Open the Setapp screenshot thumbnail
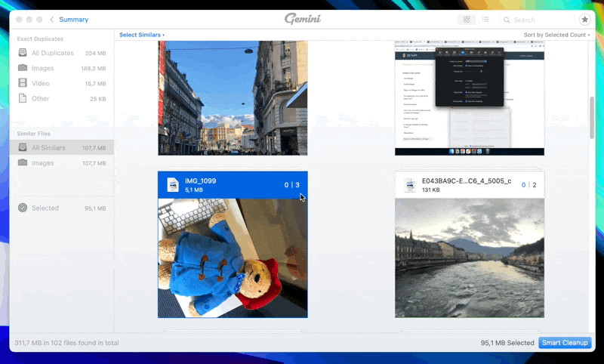Screen dimensions: 604x364 point(470,98)
